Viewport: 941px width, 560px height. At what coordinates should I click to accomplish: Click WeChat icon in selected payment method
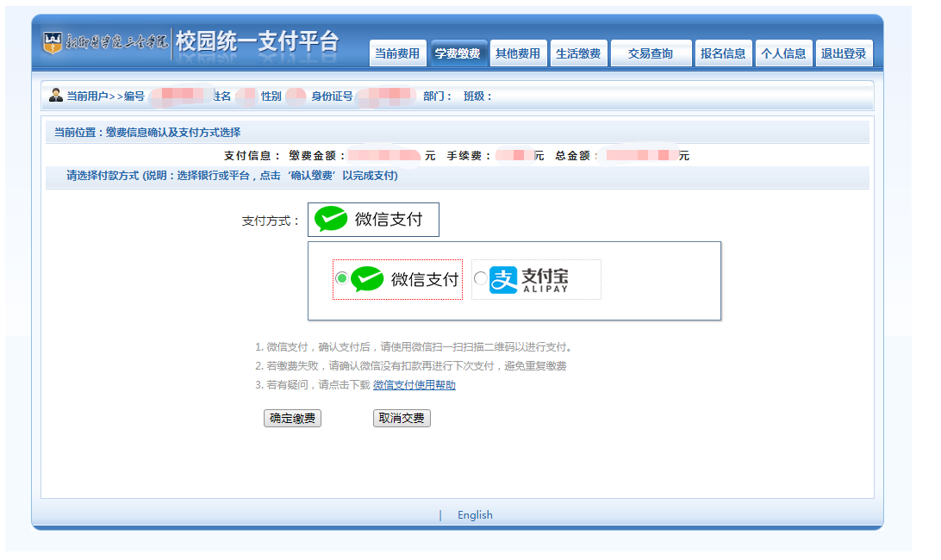coord(331,220)
